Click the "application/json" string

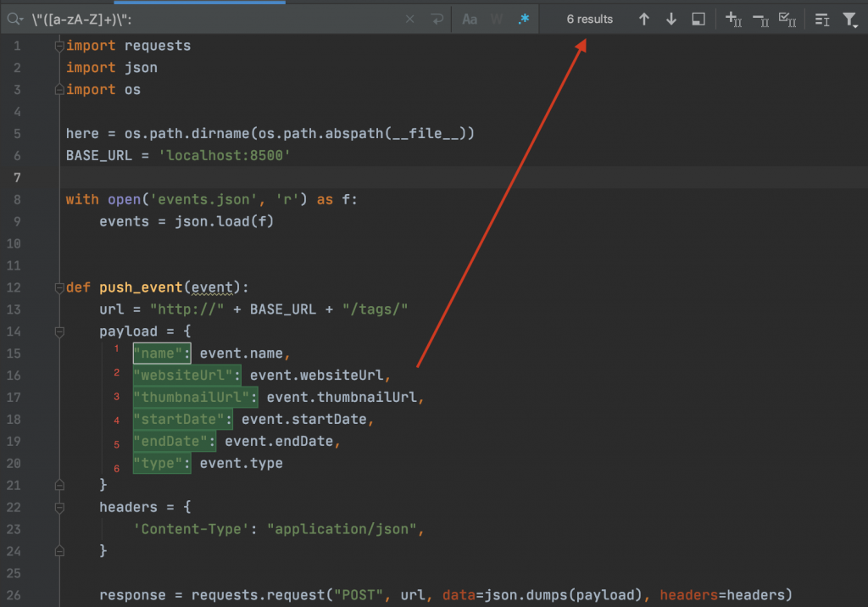[x=342, y=530]
